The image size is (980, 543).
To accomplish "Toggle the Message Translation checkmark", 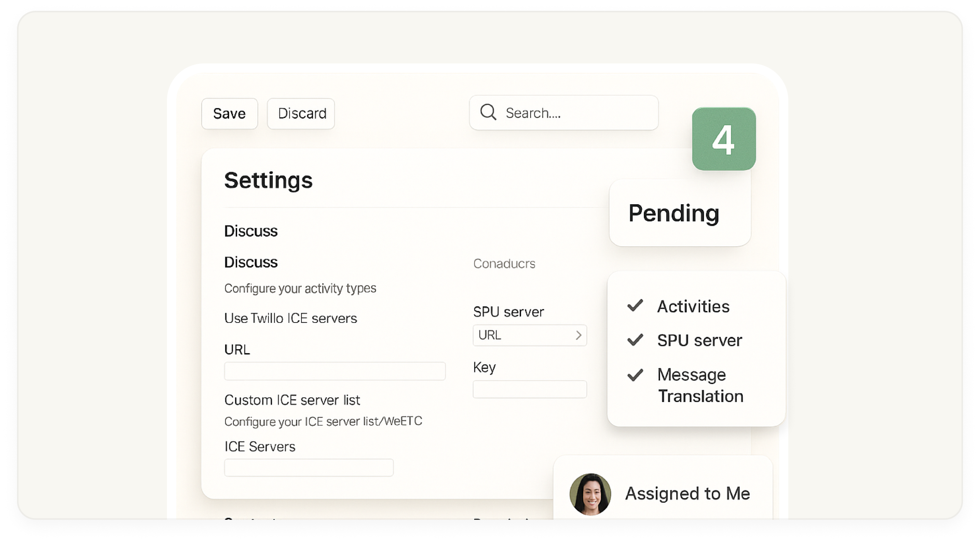I will tap(635, 374).
